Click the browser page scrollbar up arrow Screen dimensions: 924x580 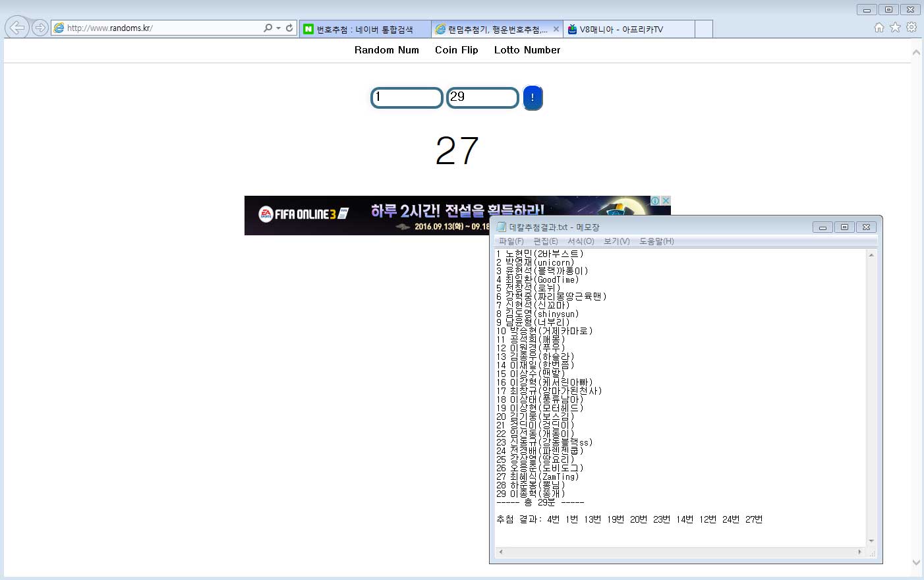(x=916, y=52)
